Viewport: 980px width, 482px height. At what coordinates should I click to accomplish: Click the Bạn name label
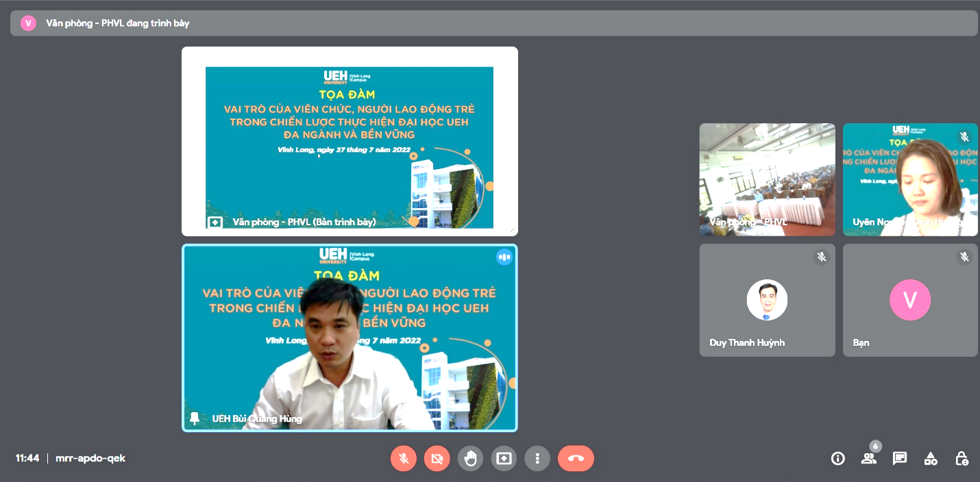pyautogui.click(x=861, y=342)
